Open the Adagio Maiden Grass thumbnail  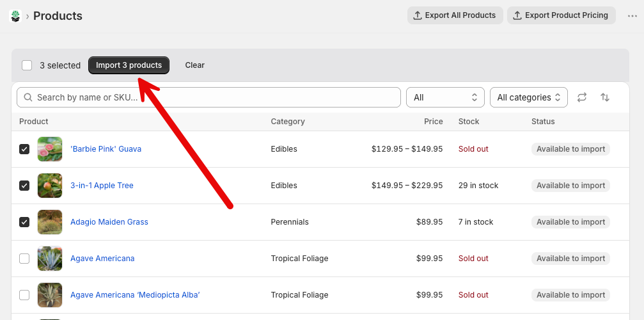pos(50,222)
